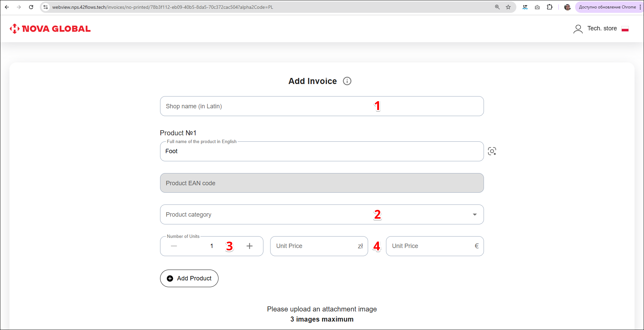
Task: Click the Unit Price field in euro
Action: 431,246
